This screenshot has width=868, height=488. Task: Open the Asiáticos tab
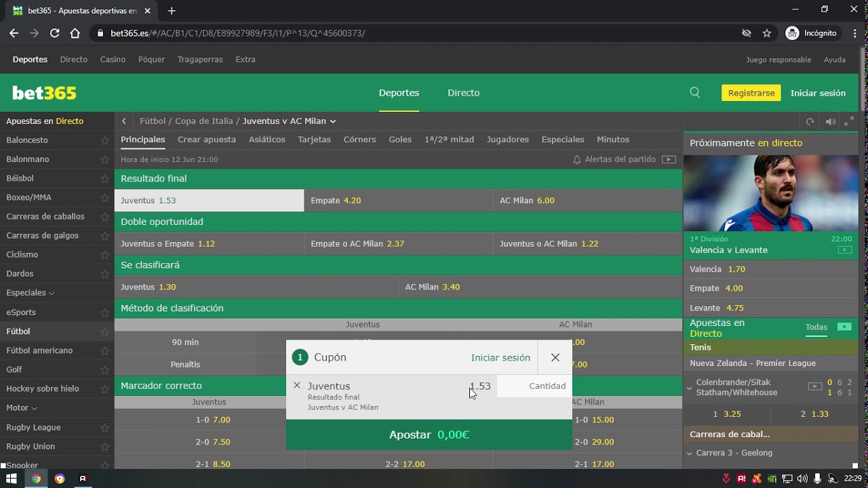pos(267,140)
